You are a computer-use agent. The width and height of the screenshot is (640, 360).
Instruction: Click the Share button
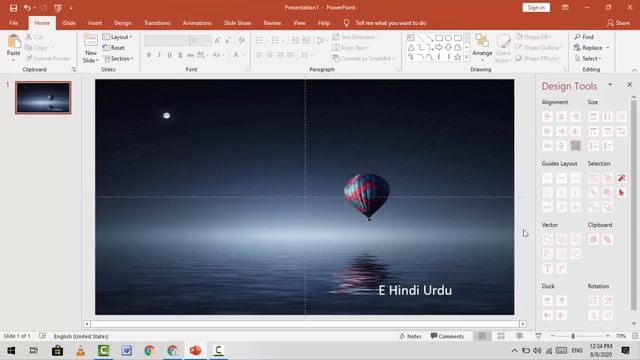point(618,23)
